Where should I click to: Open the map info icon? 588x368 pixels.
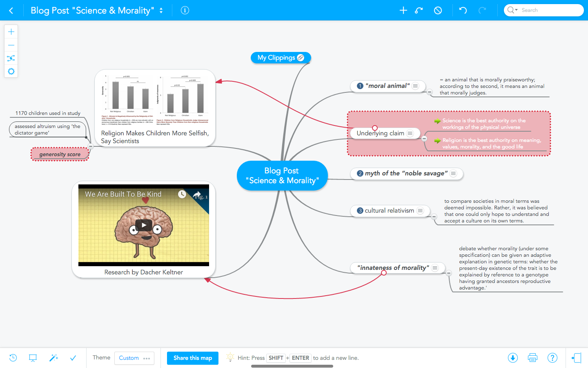click(x=185, y=10)
